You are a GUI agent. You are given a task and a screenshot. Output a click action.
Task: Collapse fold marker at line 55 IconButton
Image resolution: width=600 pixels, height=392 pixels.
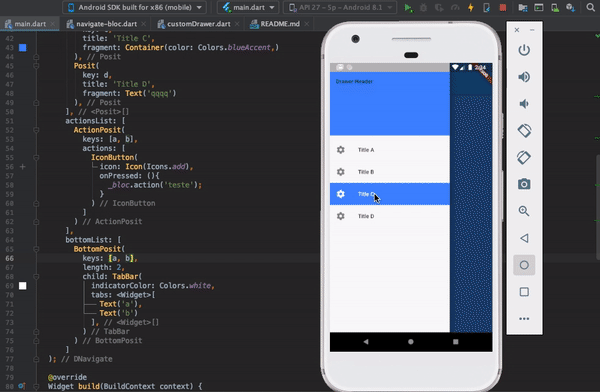click(x=36, y=157)
